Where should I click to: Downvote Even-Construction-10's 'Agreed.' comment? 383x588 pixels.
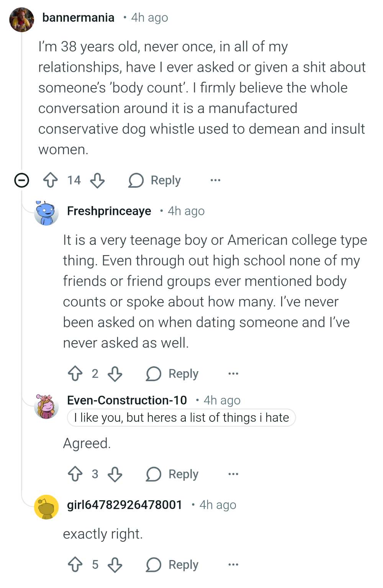click(x=115, y=474)
